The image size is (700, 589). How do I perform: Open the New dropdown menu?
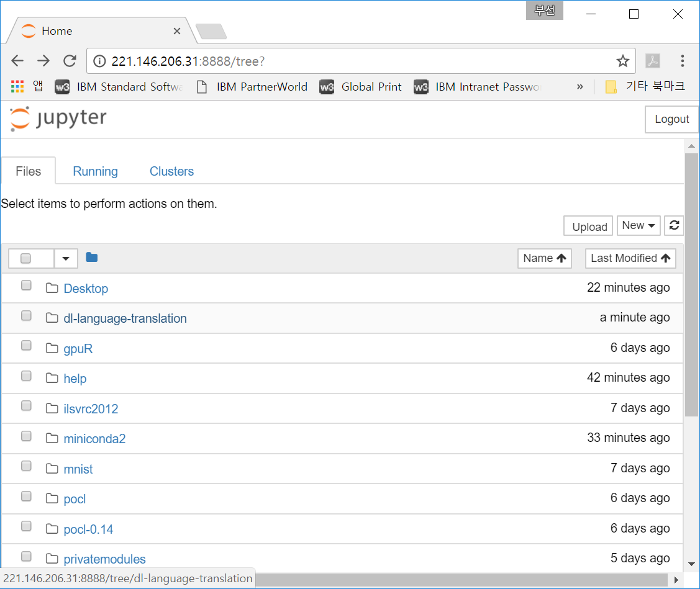tap(639, 225)
